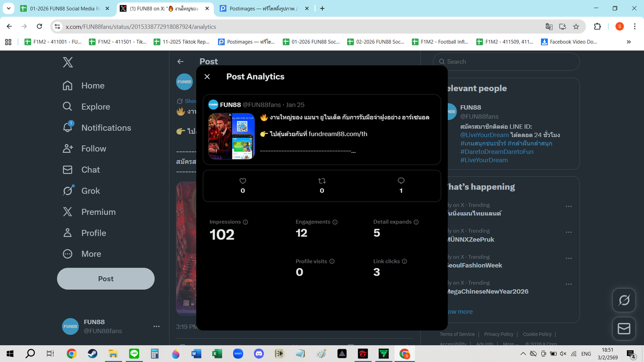Click the FUN88 name in analytics post

pos(230,105)
